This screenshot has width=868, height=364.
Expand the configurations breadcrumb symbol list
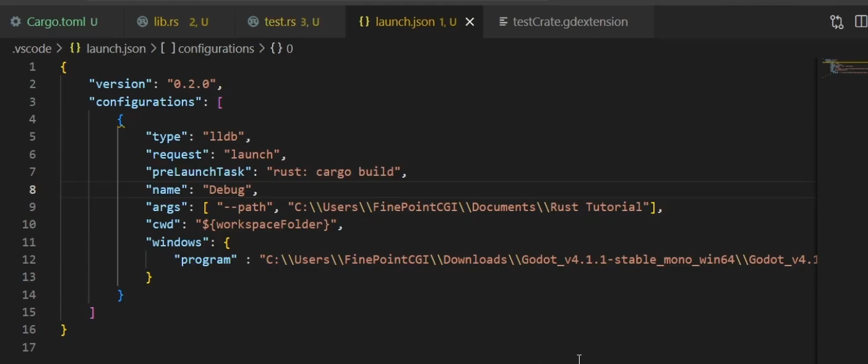pyautogui.click(x=215, y=48)
